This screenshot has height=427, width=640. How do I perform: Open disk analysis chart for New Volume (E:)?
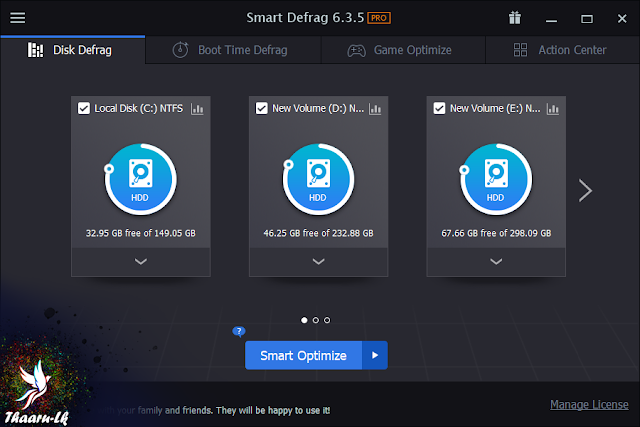coord(553,109)
